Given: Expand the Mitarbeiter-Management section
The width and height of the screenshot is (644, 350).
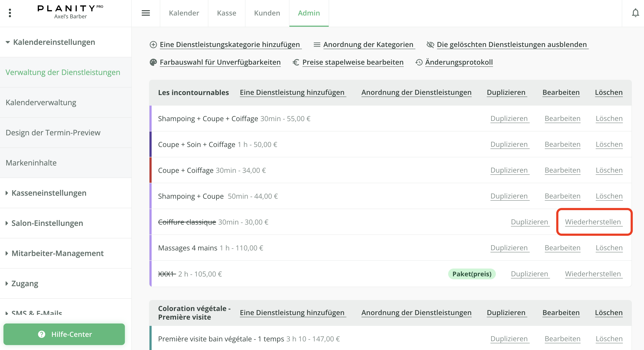Looking at the screenshot, I should [x=7, y=253].
